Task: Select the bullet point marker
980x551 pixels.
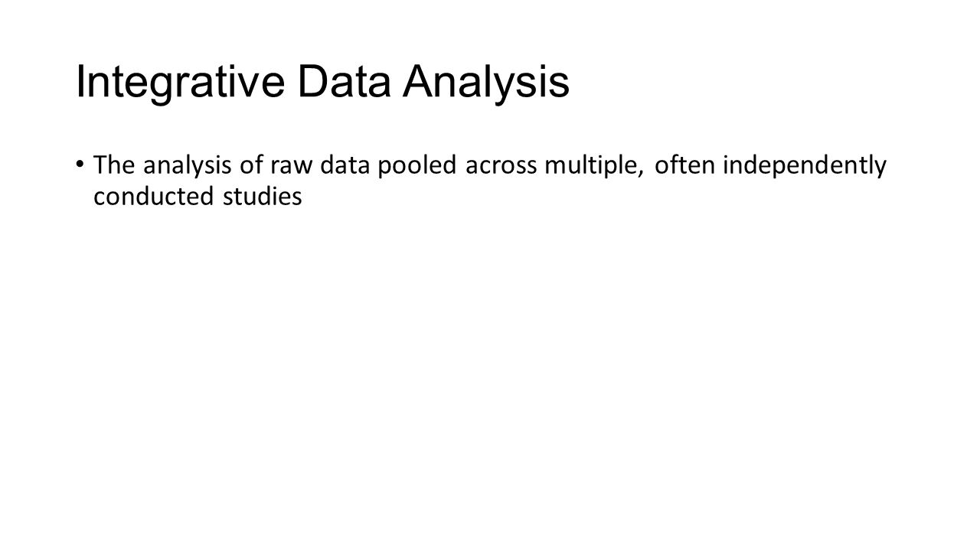Action: (80, 164)
